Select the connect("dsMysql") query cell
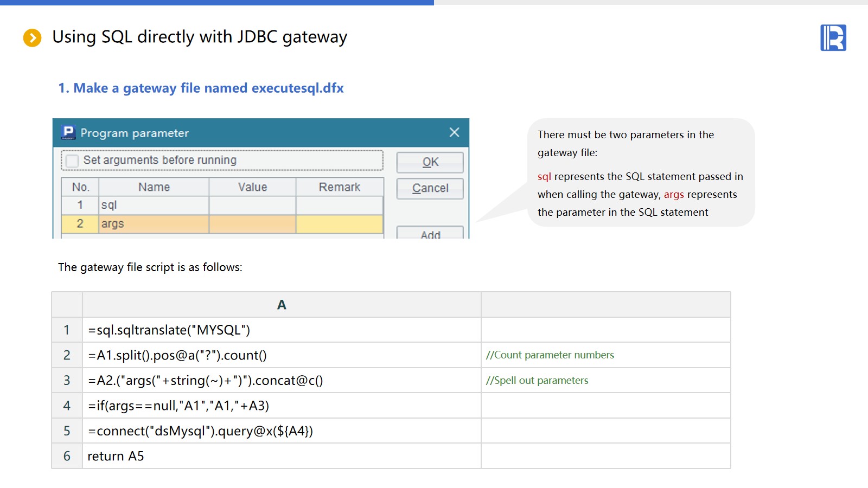The width and height of the screenshot is (868, 488). click(x=281, y=431)
